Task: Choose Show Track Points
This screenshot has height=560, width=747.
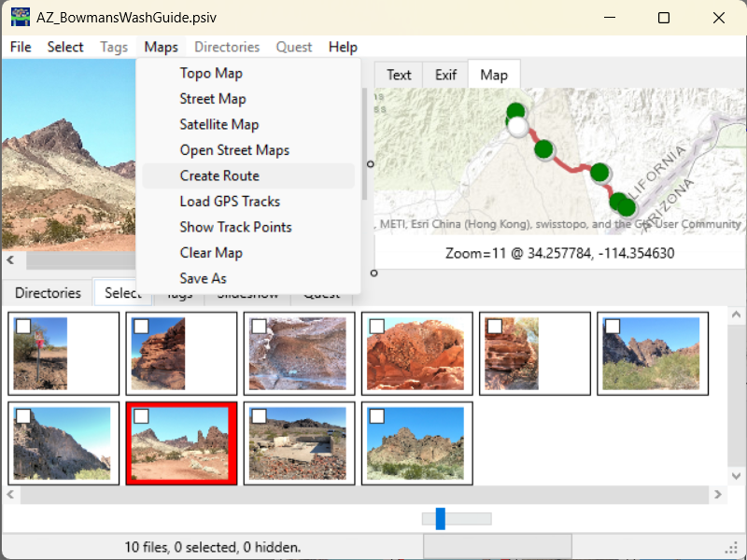Action: (234, 227)
